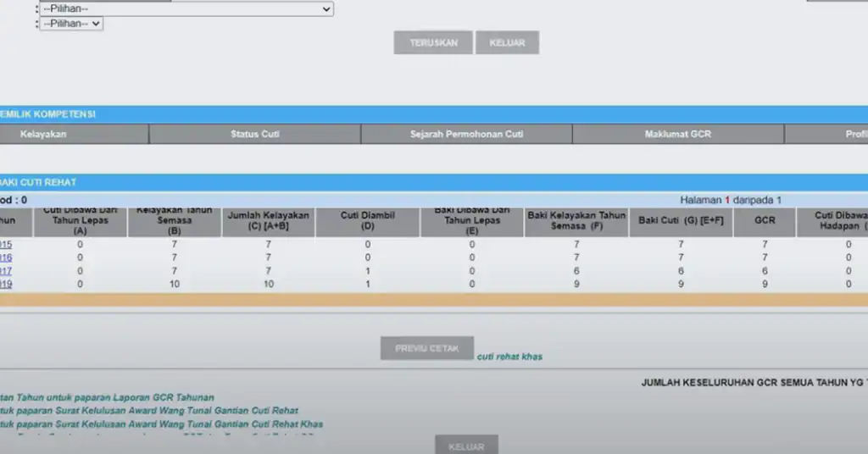Select Cuti Diambil value 1 in 019 row

pyautogui.click(x=368, y=285)
